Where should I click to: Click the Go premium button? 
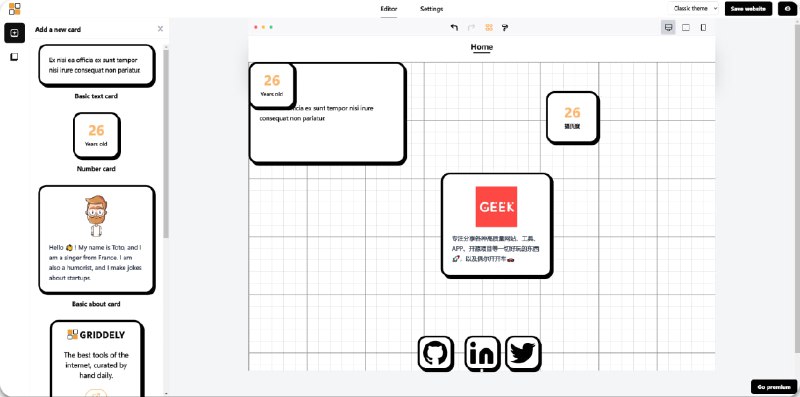[x=774, y=387]
